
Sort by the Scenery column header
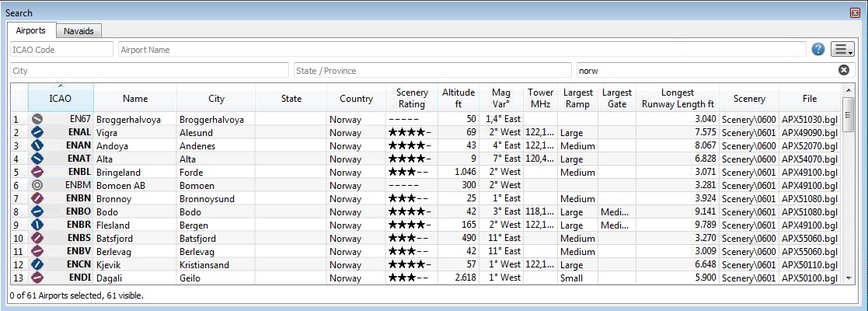click(x=749, y=98)
